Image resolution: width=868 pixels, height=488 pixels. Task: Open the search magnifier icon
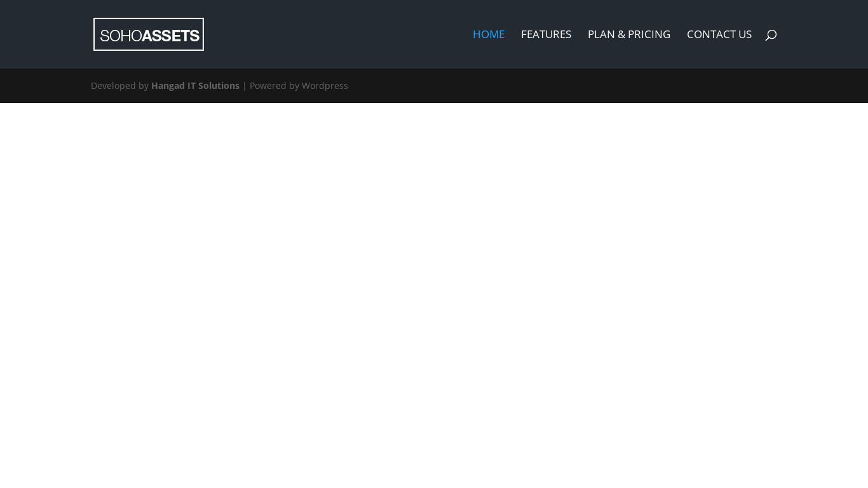point(771,35)
